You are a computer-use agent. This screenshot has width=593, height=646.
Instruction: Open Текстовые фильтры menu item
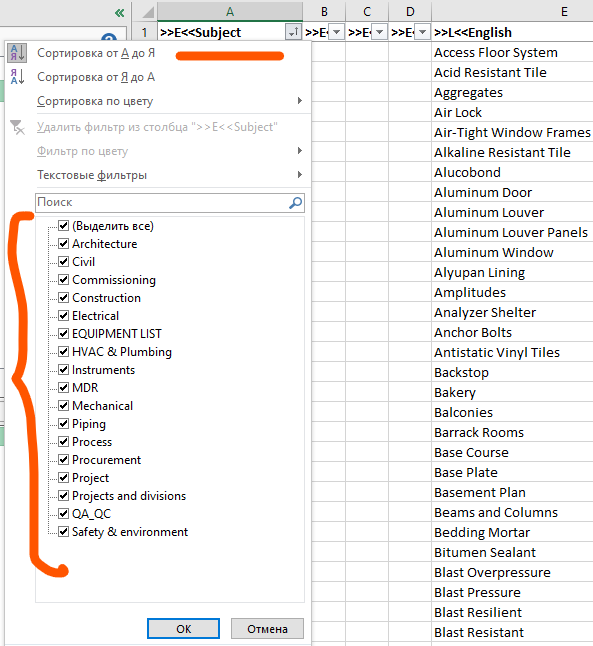[92, 175]
